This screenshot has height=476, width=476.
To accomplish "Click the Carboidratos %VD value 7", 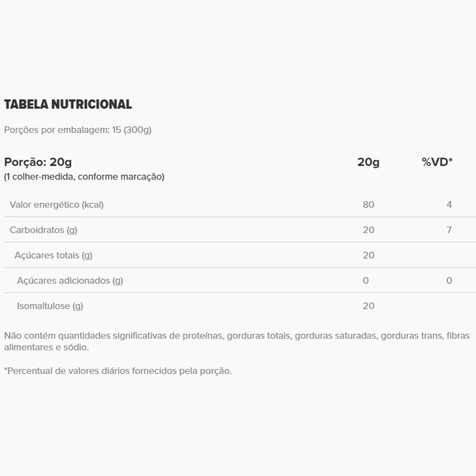I will (x=449, y=230).
